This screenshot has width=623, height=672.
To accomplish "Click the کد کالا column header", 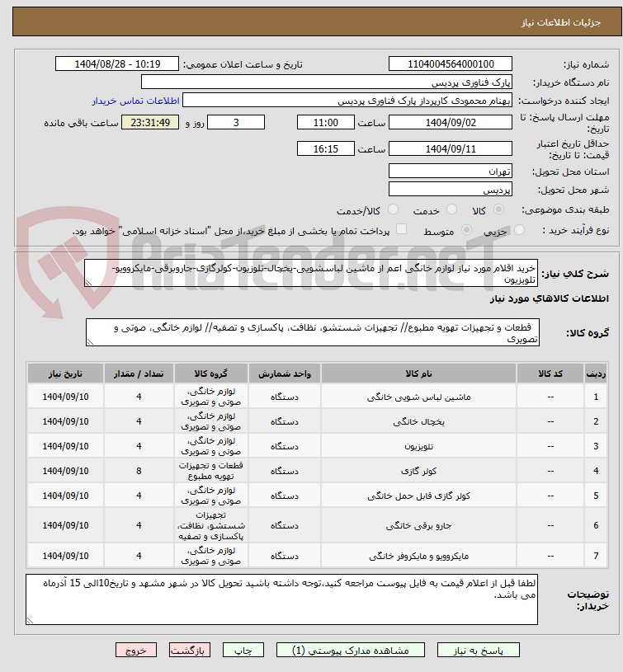I will coord(550,374).
